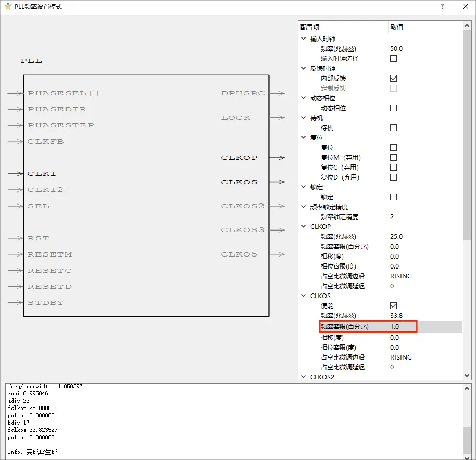The image size is (476, 460).
Task: Click the STDBY input pin label
Action: [45, 303]
